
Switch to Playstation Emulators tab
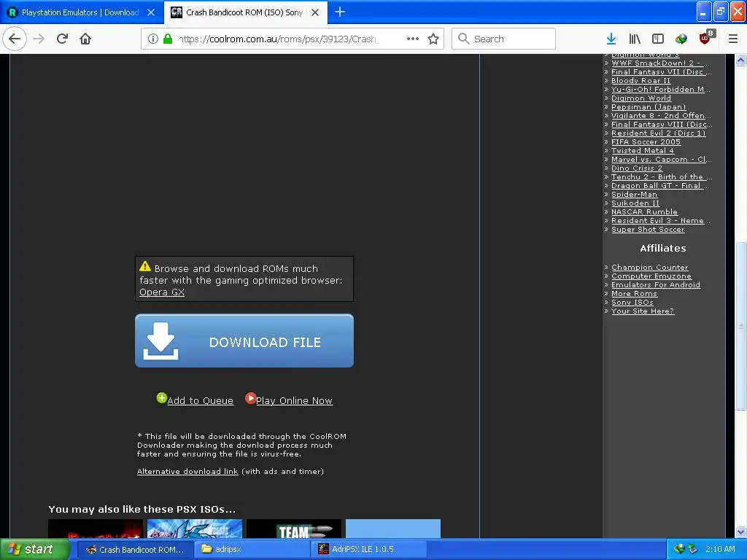[81, 12]
